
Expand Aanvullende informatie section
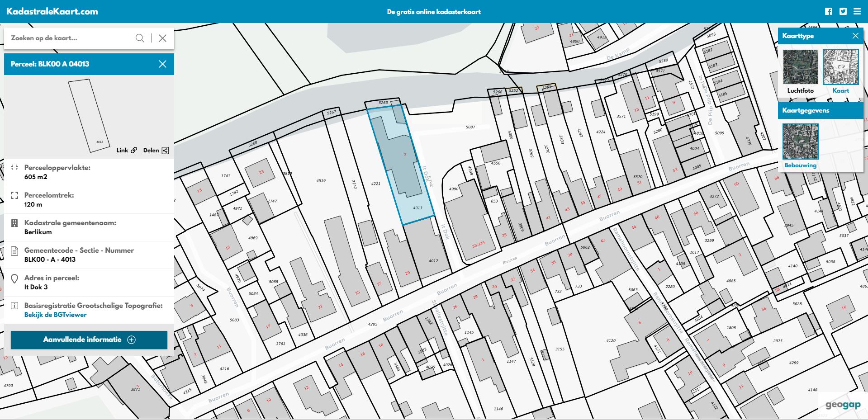(89, 340)
